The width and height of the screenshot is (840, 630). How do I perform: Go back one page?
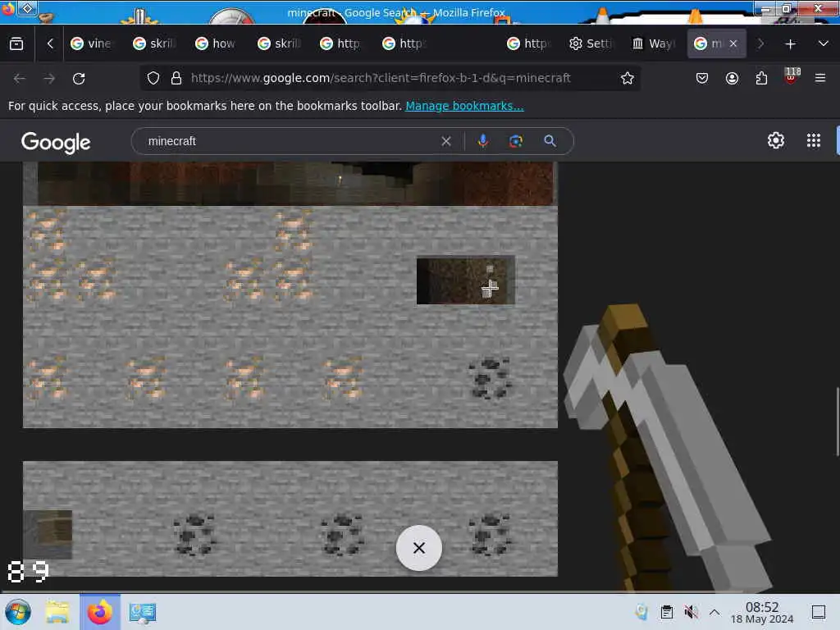coord(20,79)
